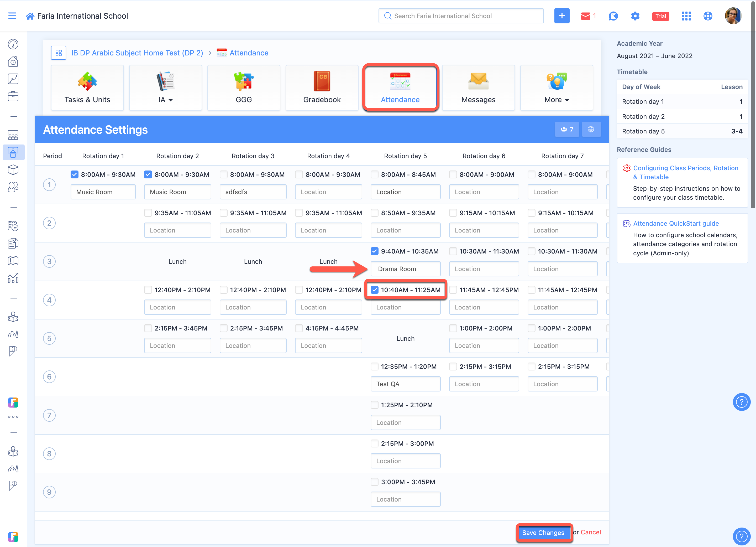Click the cube icon in sidebar
Viewport: 756px width, 547px height.
(x=13, y=170)
